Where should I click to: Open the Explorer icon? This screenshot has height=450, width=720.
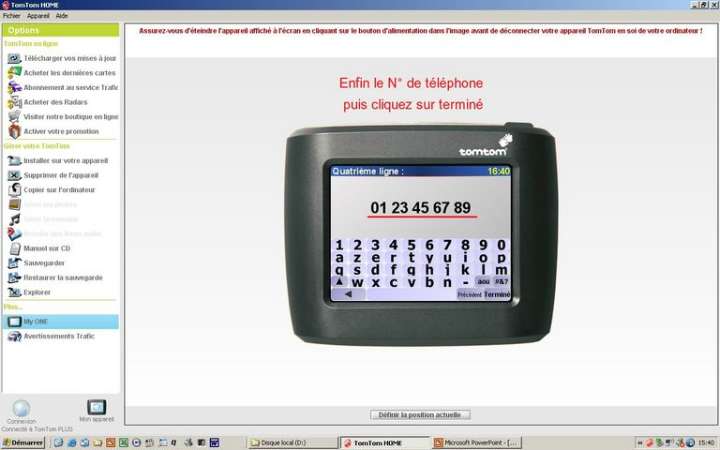(x=14, y=292)
